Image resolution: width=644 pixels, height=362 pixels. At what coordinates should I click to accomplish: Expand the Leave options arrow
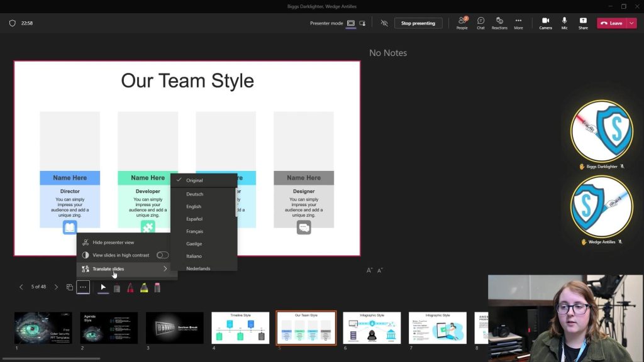tap(631, 23)
